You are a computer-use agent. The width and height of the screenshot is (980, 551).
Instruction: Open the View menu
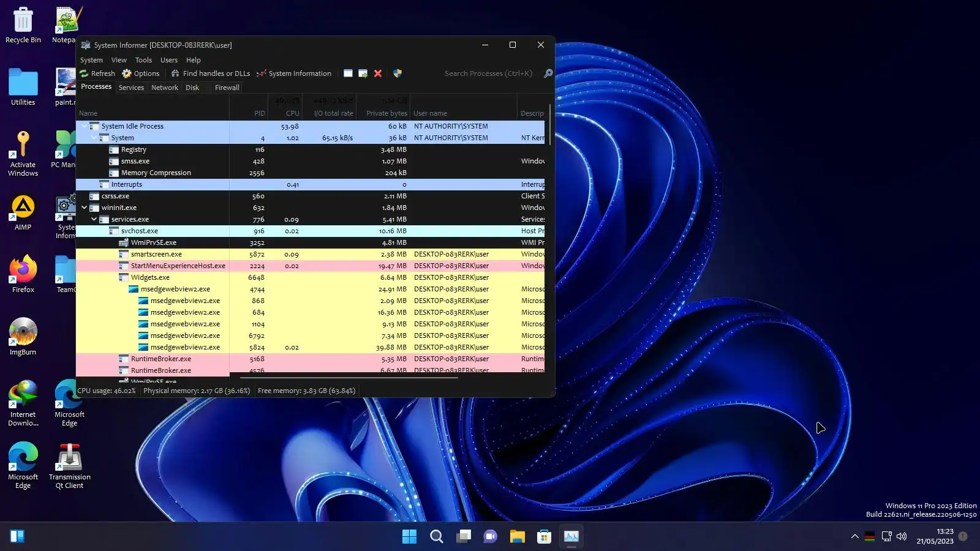119,60
